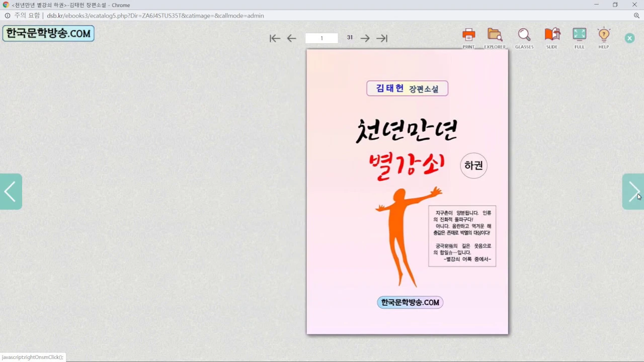This screenshot has width=644, height=362.
Task: Click the site info warning icon in address bar
Action: 8,16
